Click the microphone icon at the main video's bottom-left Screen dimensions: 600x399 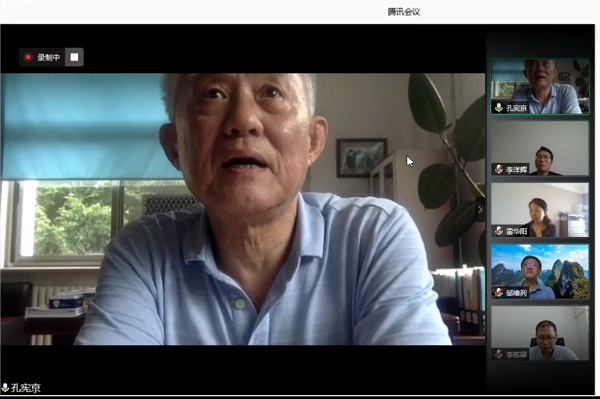pos(5,388)
